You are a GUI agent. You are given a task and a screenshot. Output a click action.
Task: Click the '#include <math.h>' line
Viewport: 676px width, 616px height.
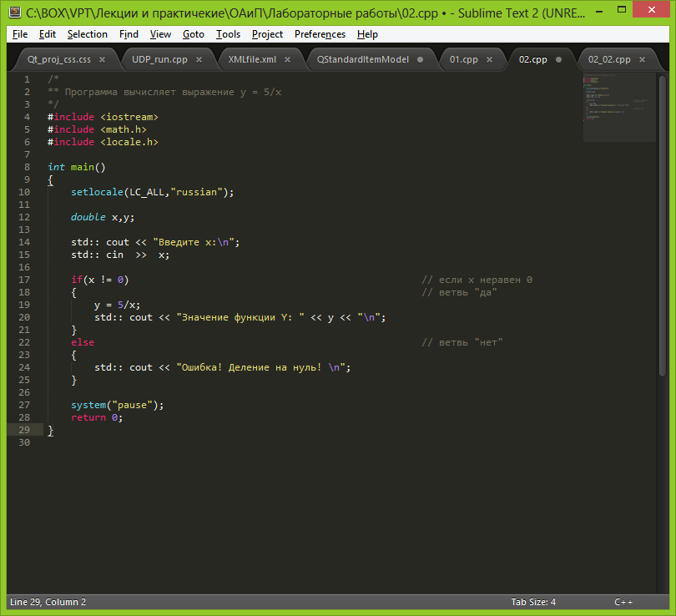[x=97, y=129]
